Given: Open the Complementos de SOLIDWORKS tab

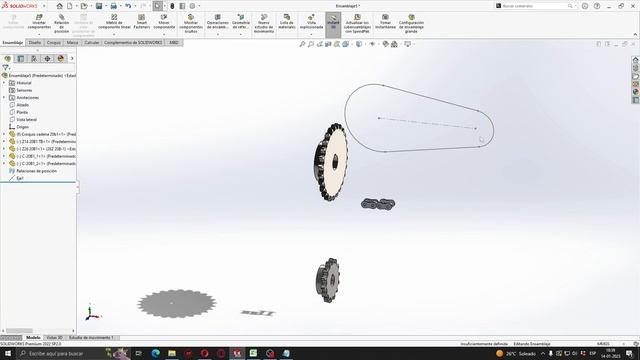Looking at the screenshot, I should (133, 42).
